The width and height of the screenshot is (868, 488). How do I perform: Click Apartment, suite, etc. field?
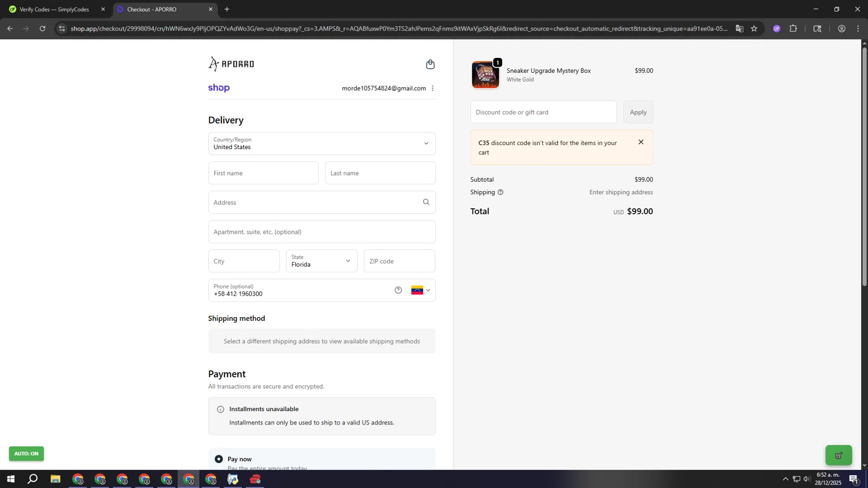tap(322, 232)
